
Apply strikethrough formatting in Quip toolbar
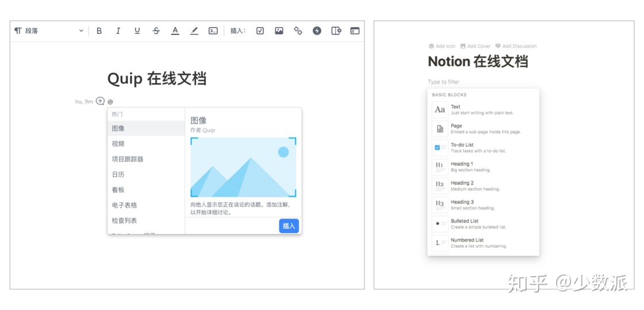tap(156, 31)
